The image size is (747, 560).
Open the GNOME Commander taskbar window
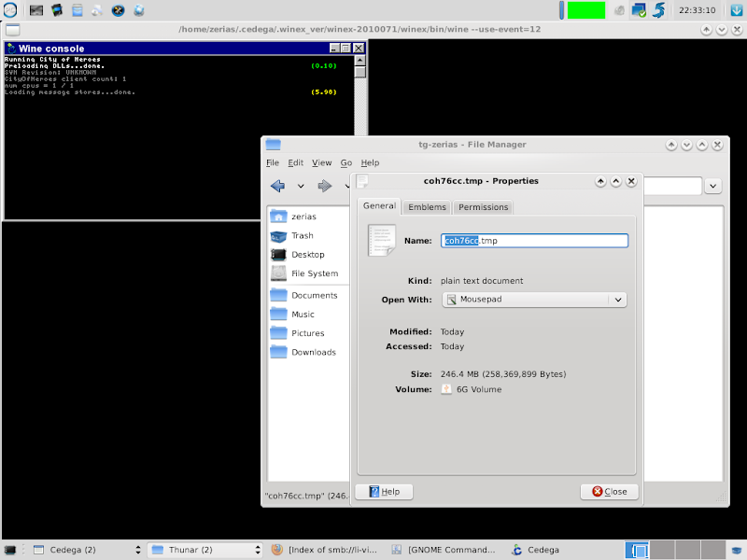(x=446, y=550)
